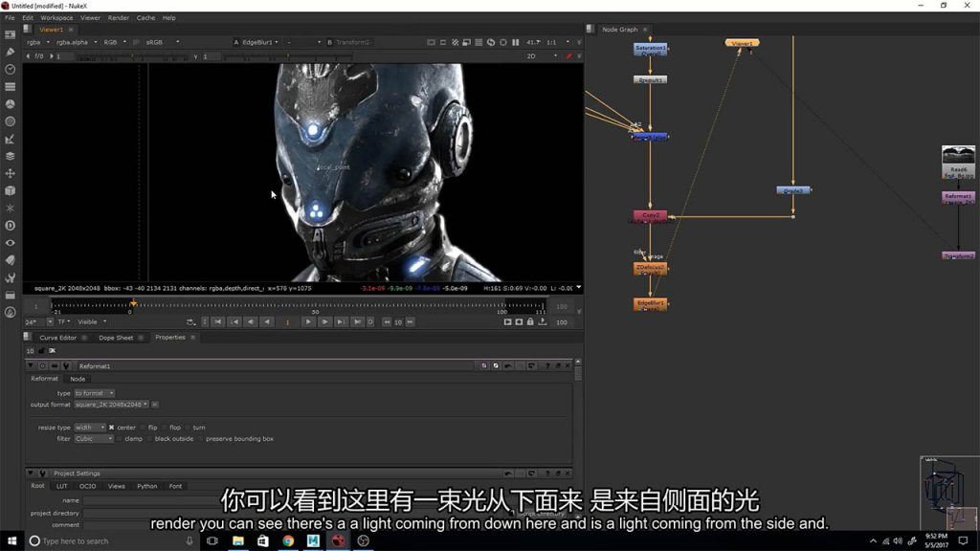Image resolution: width=980 pixels, height=551 pixels.
Task: Collapse the Reformat1 properties panel
Action: click(30, 366)
